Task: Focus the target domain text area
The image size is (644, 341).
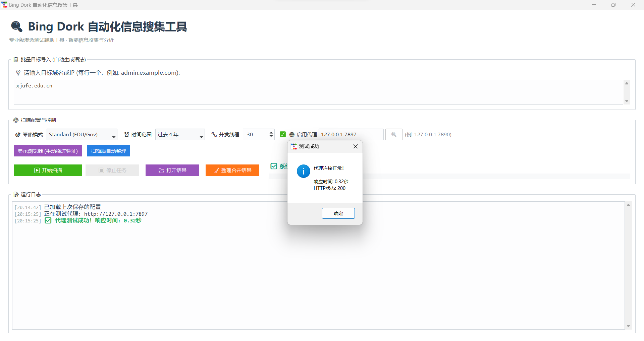Action: [318, 92]
